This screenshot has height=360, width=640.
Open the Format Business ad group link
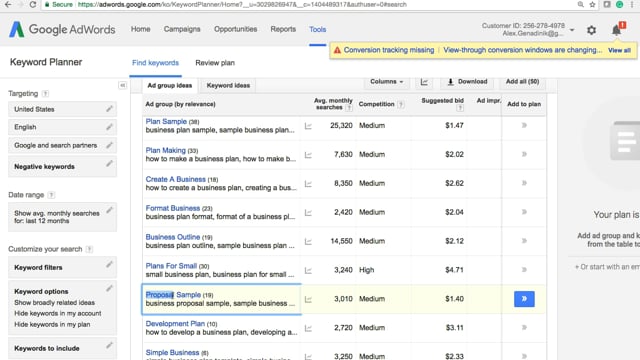point(173,208)
